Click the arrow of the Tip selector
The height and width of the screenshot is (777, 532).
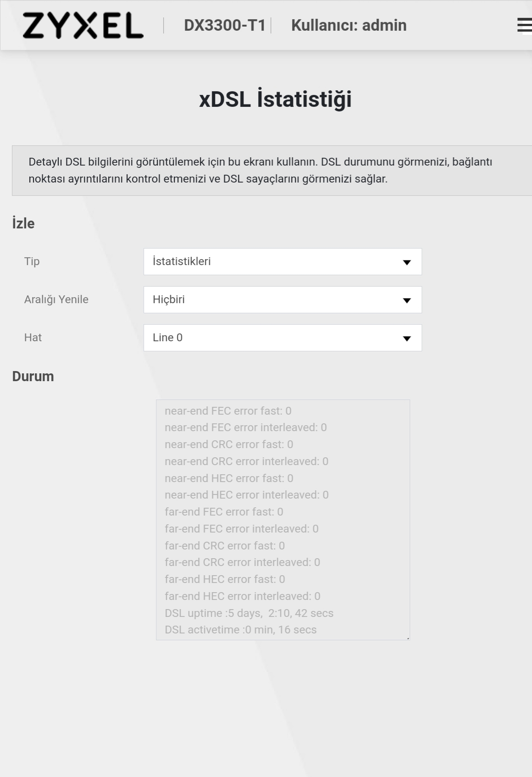[407, 262]
